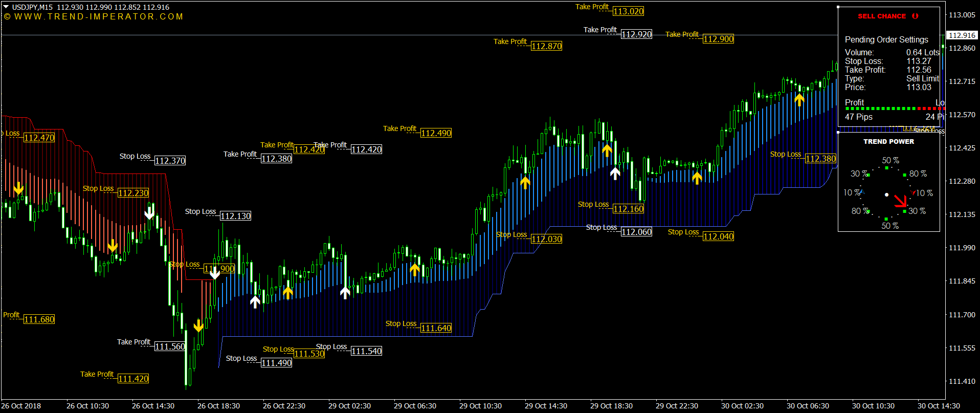Click the Price 113.03 panel value
The width and height of the screenshot is (980, 413).
[919, 87]
